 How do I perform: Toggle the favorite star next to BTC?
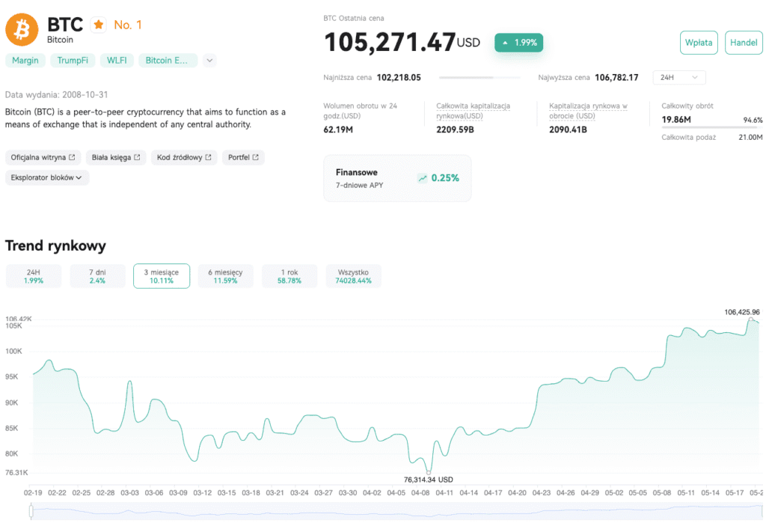99,25
